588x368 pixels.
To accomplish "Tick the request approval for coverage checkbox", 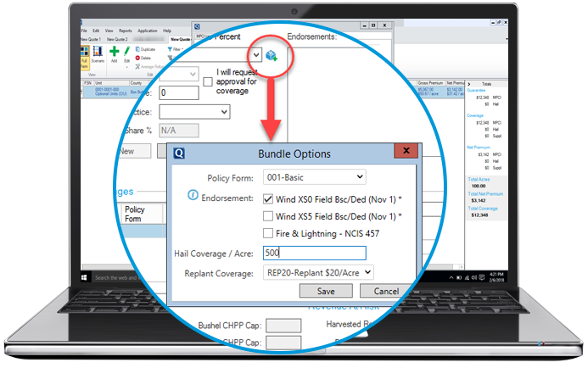I will pyautogui.click(x=209, y=80).
